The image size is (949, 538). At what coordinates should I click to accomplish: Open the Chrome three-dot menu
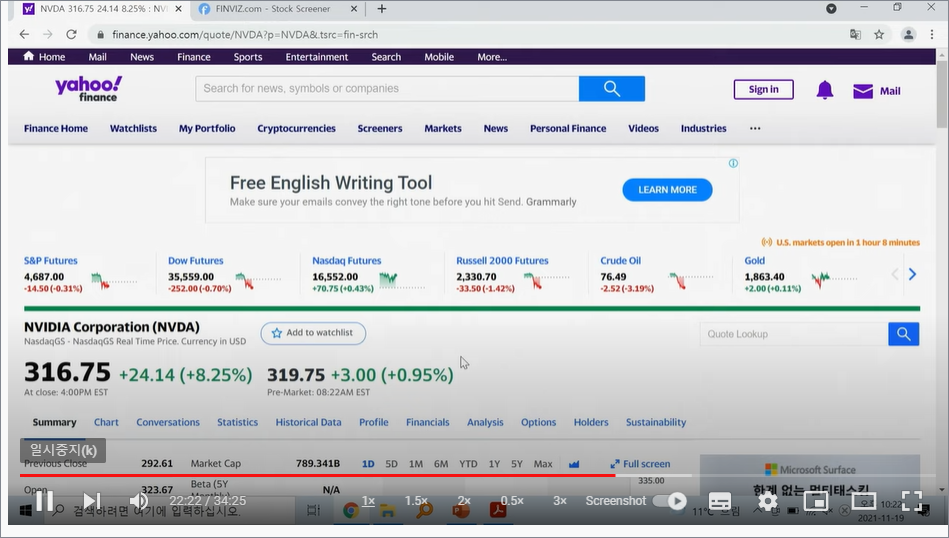click(932, 34)
